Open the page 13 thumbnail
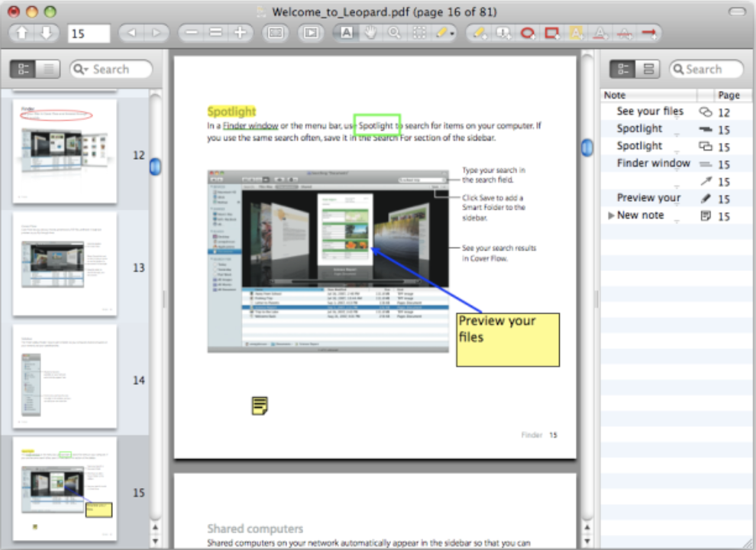Screen dimensions: 756x550 click(x=65, y=264)
